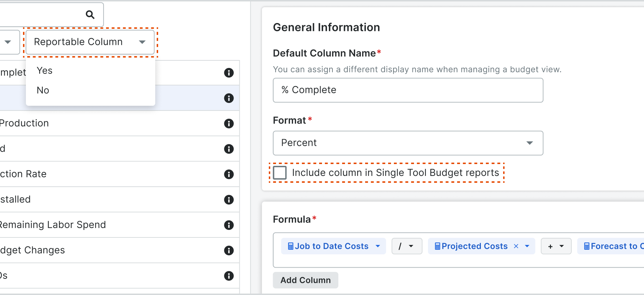Expand the Format Percent dropdown

click(x=408, y=143)
